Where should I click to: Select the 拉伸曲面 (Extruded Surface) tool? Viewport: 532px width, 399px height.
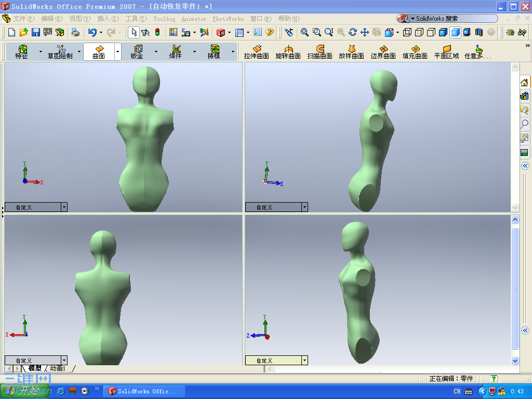(258, 50)
